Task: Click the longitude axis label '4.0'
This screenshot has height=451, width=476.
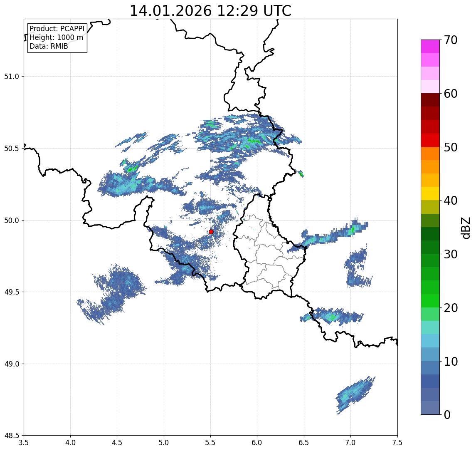Action: 70,443
